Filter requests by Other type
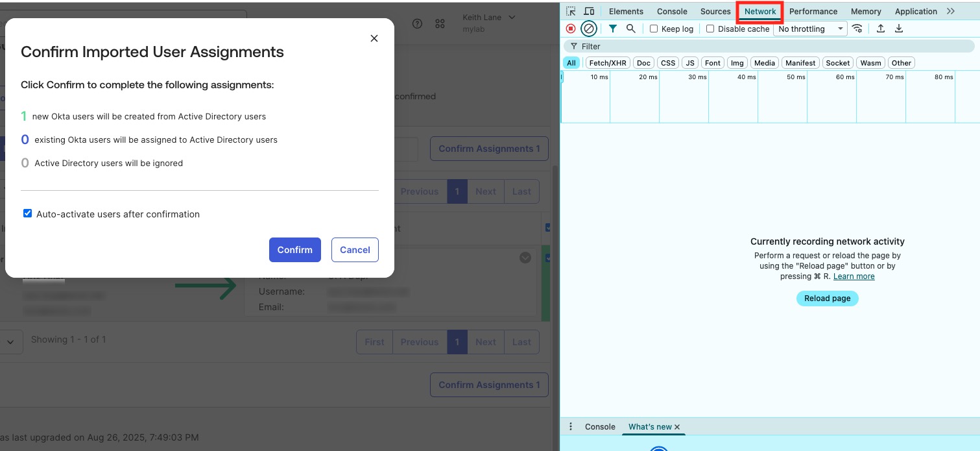Image resolution: width=980 pixels, height=451 pixels. 902,63
